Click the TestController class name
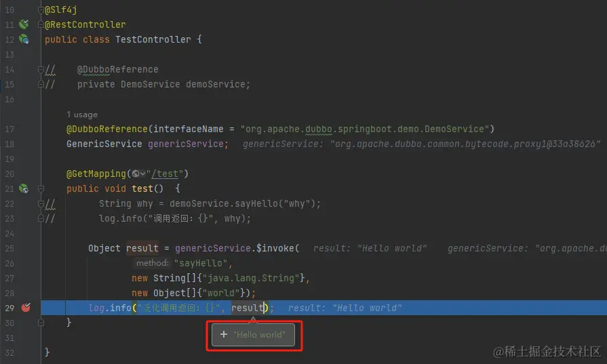The width and height of the screenshot is (607, 364). tap(153, 39)
